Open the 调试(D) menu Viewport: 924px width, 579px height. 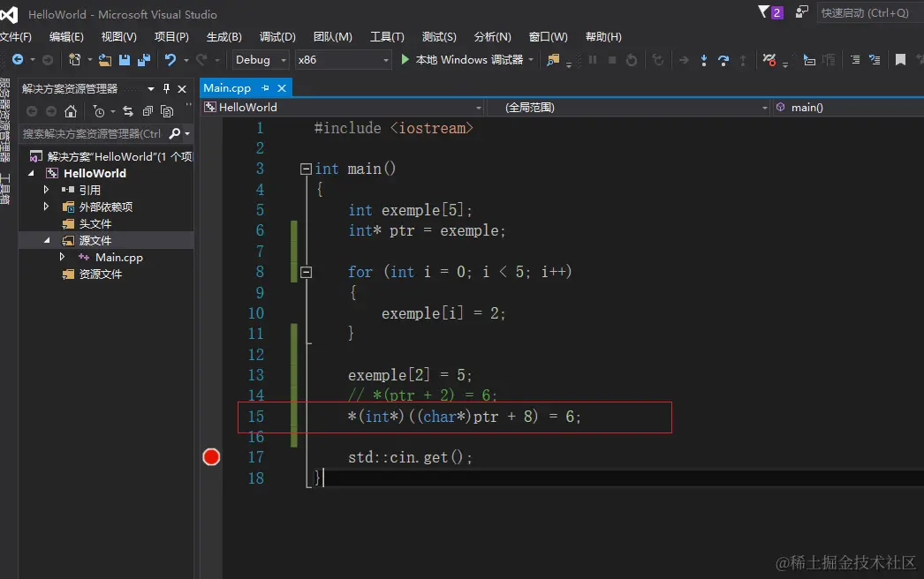(277, 36)
